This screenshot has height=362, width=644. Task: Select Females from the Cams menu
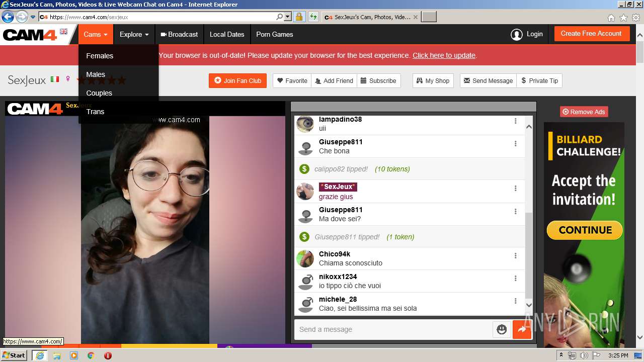100,56
